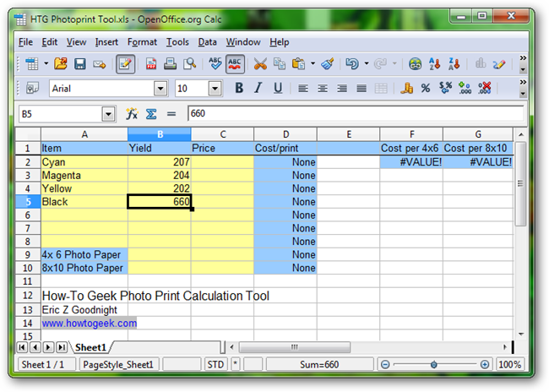Screen dimensions: 549x392
Task: Click the Sum sigma icon
Action: click(x=151, y=114)
